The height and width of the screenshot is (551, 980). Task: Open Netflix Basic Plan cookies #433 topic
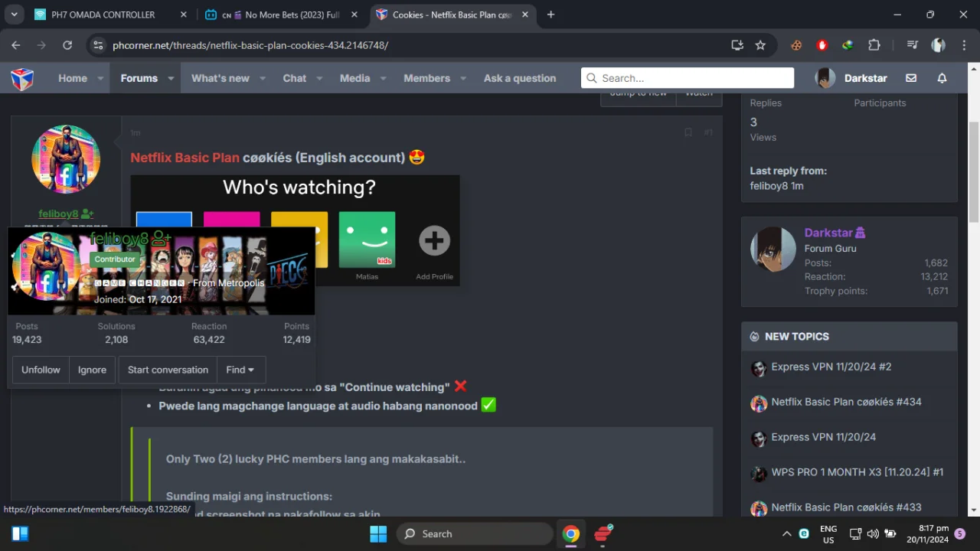846,507
